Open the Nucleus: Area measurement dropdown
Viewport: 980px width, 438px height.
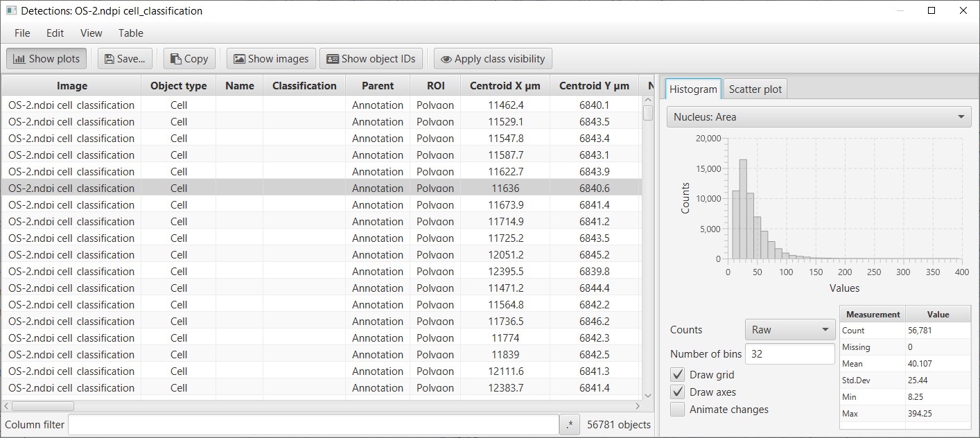pos(819,117)
